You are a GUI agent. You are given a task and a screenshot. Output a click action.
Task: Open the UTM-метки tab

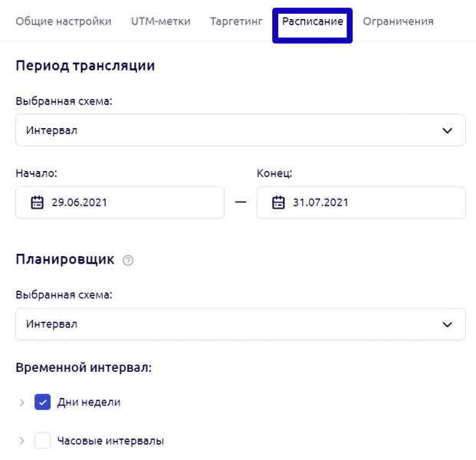tap(161, 21)
